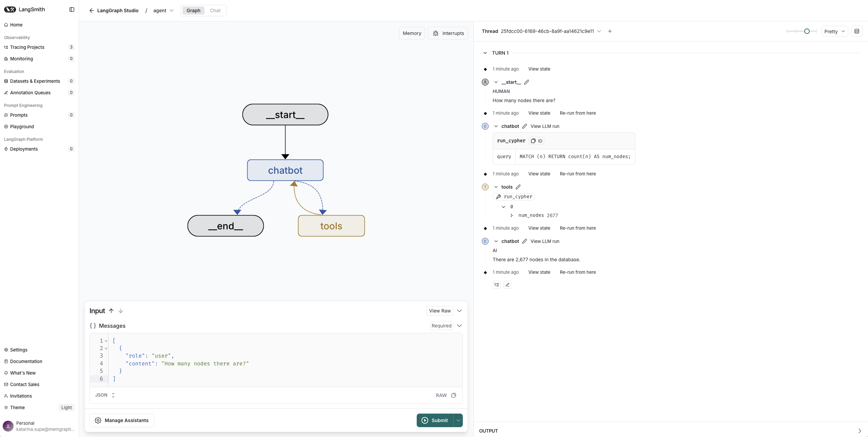Edit first chatbot step pencil icon

(x=525, y=126)
